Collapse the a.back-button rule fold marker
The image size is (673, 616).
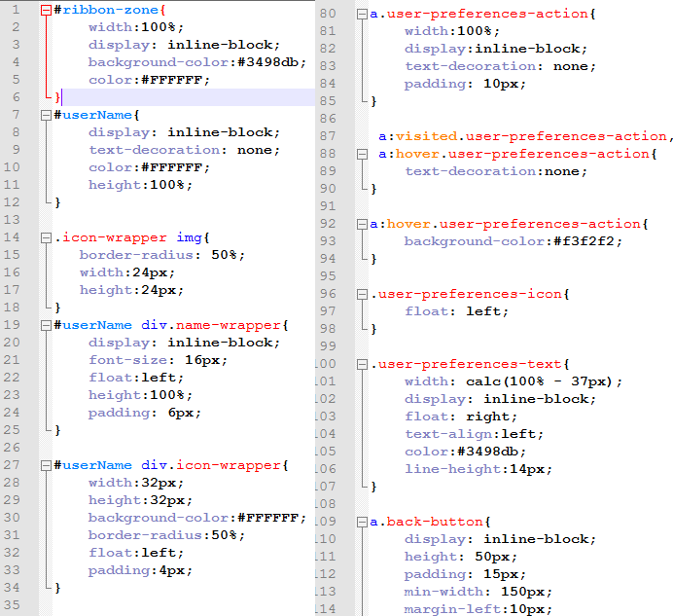pyautogui.click(x=363, y=523)
